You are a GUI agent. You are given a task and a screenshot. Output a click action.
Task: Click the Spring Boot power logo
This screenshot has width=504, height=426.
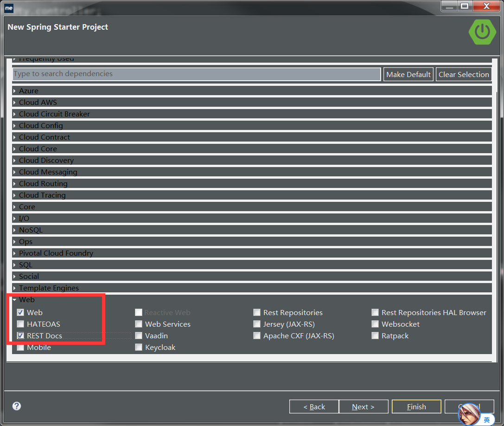[x=482, y=32]
